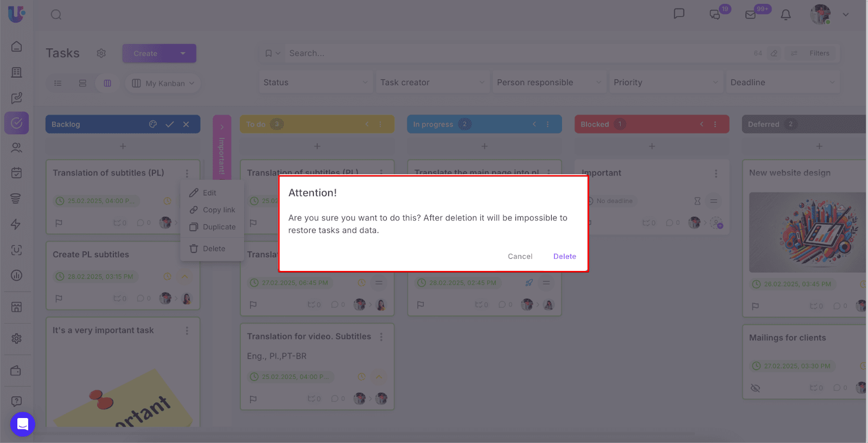Select Copy link in context menu
Viewport: 868px width, 443px height.
(219, 210)
